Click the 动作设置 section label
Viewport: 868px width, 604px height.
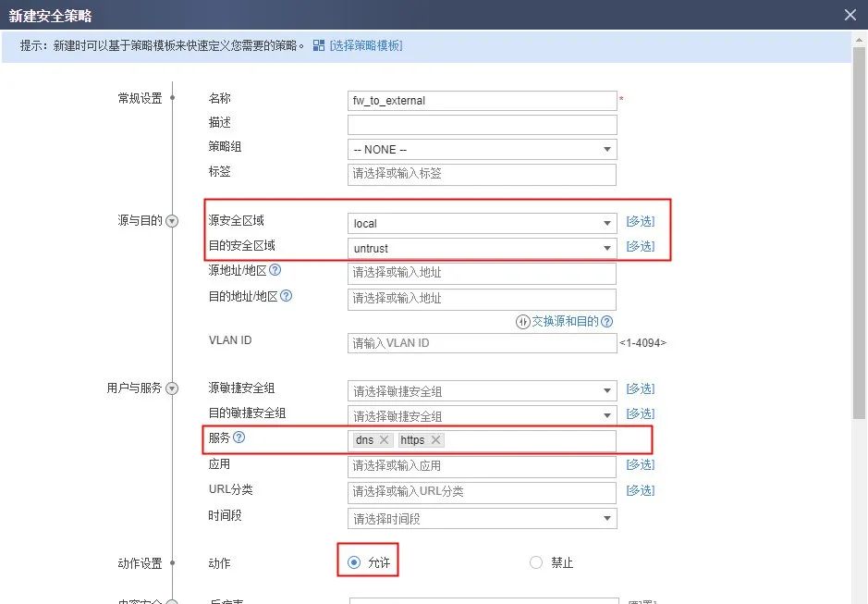[141, 563]
